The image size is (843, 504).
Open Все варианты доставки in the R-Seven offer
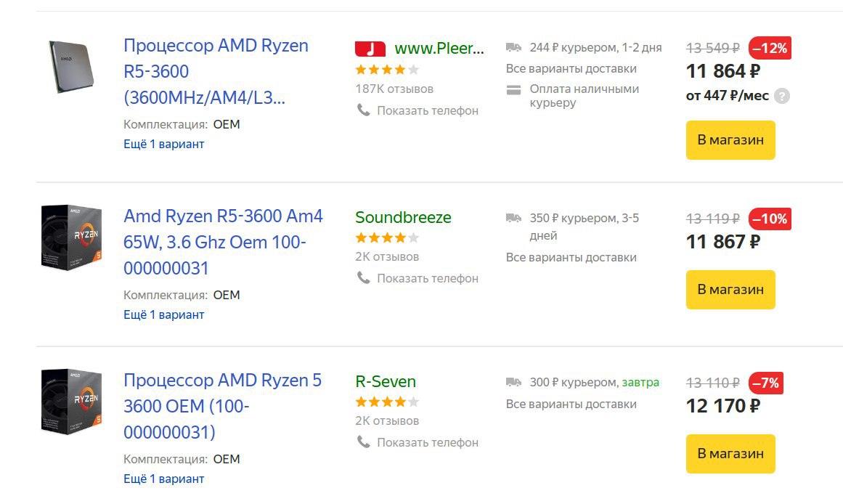tap(571, 405)
